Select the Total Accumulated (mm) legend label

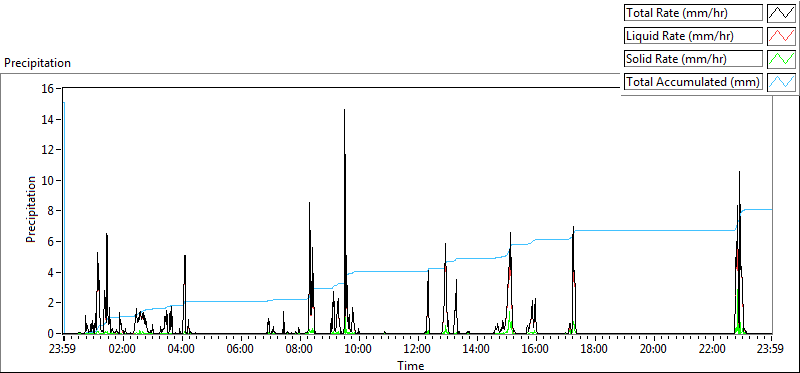pos(693,82)
